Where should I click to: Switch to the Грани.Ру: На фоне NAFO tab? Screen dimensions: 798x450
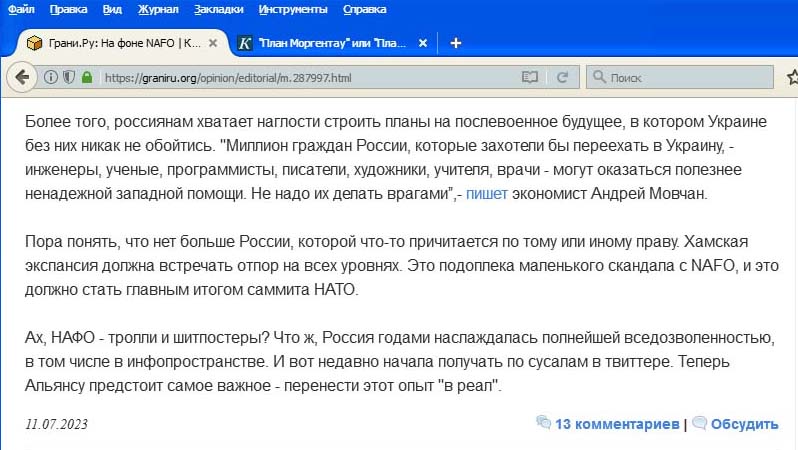[122, 43]
